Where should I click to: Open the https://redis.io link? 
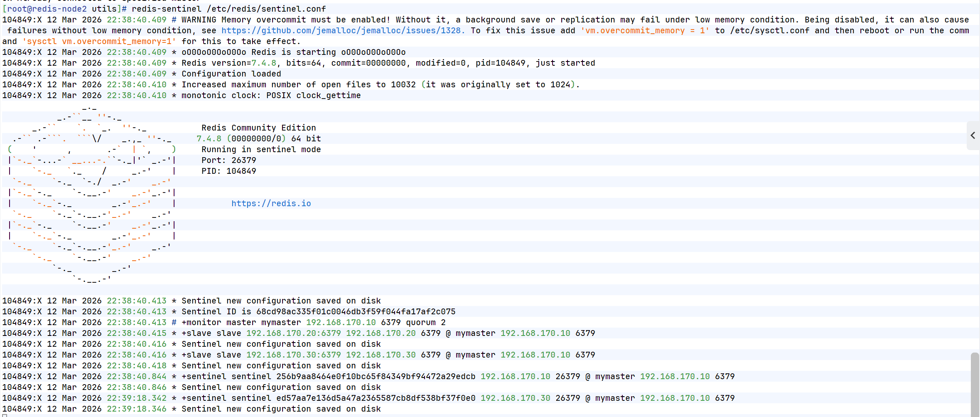point(271,203)
